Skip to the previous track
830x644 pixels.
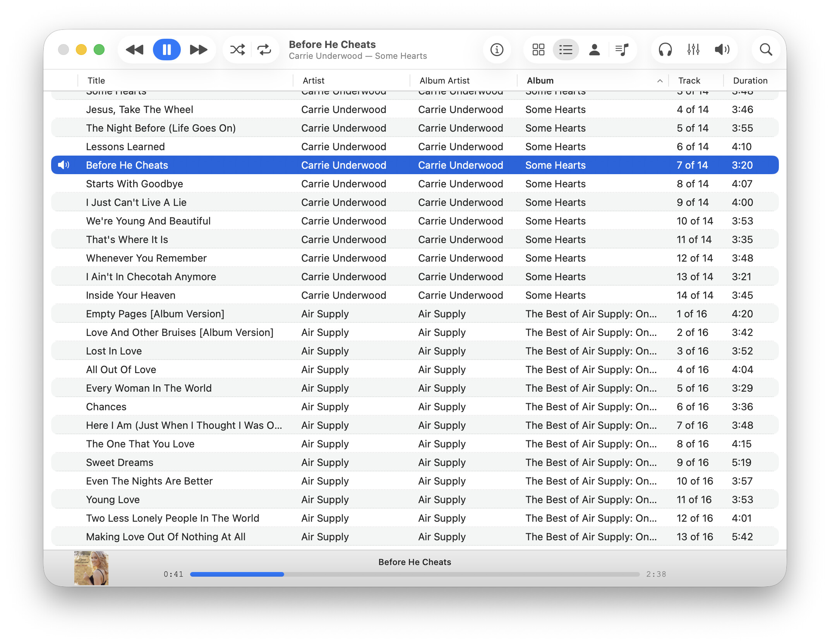click(x=135, y=50)
